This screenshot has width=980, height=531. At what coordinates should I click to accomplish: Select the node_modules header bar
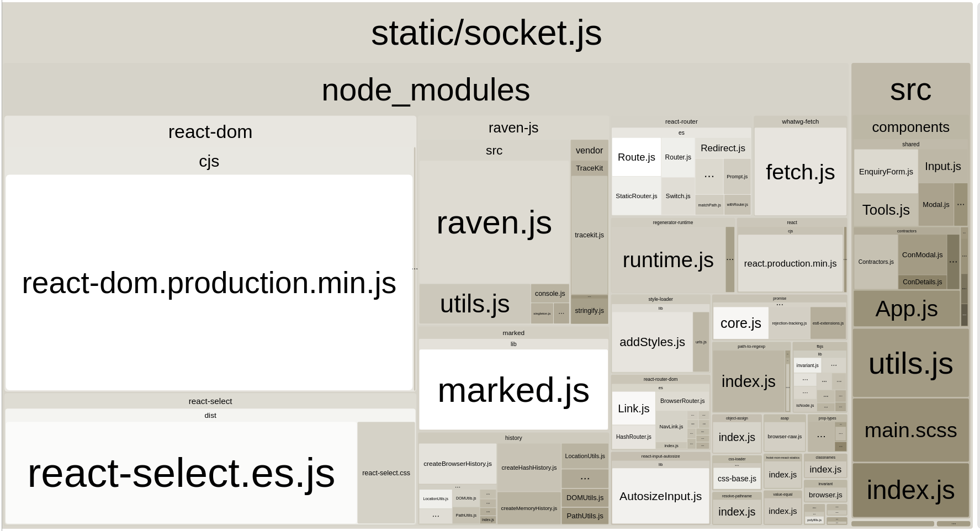[426, 90]
